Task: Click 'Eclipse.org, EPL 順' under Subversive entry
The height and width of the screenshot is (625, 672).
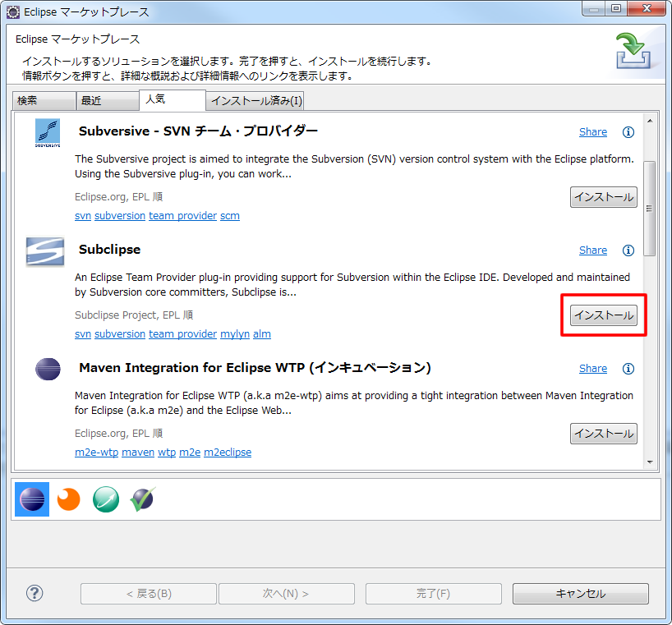Action: (119, 196)
